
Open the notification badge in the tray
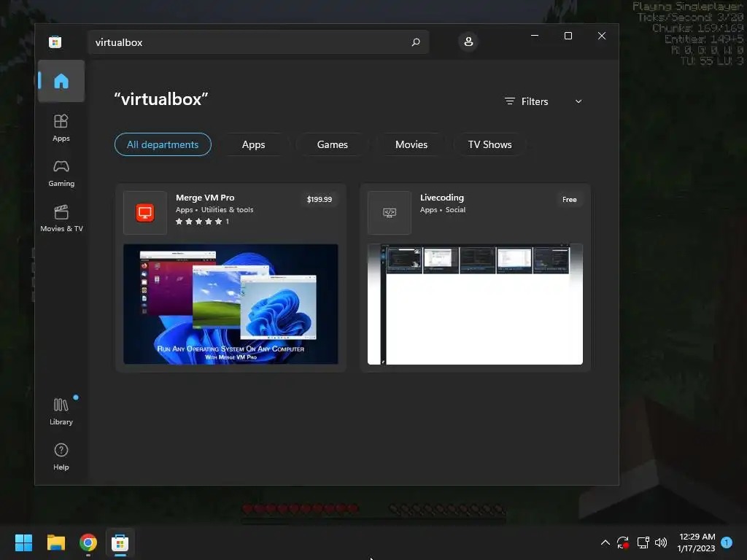point(727,542)
